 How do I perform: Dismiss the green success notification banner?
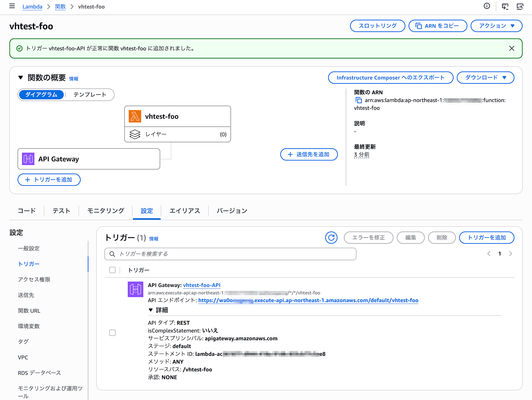(512, 48)
